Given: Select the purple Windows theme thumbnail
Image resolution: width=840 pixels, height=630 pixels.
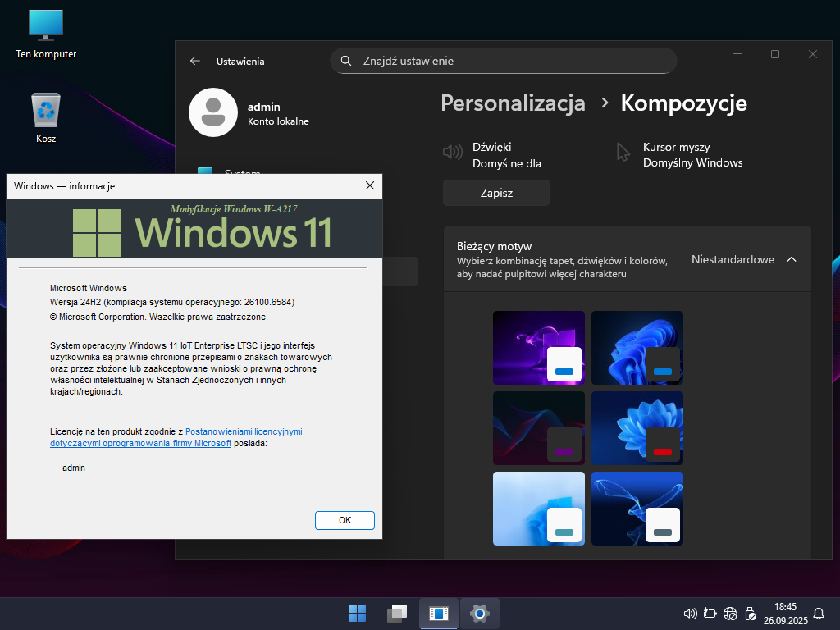Looking at the screenshot, I should [538, 348].
